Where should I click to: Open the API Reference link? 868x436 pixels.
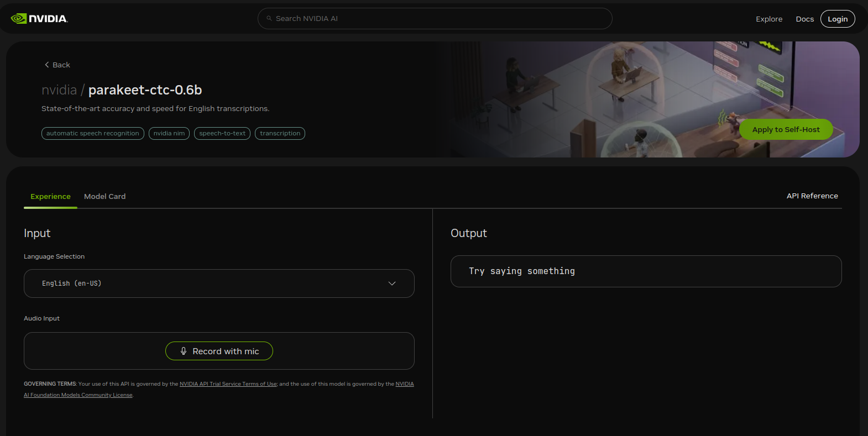[812, 196]
